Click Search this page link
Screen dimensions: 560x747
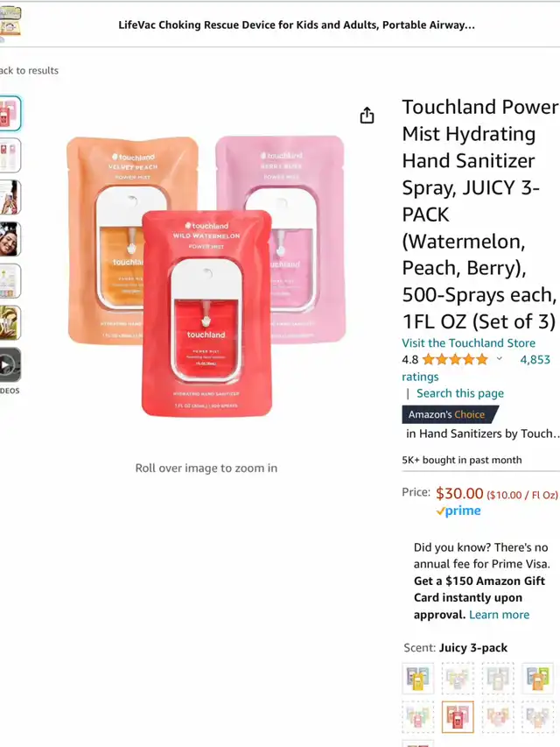point(460,393)
